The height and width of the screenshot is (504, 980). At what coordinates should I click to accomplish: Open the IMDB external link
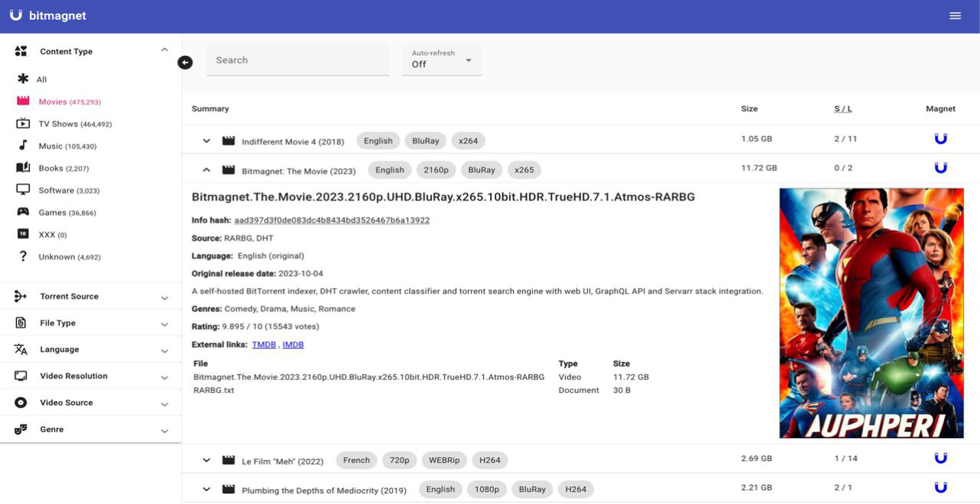click(x=293, y=345)
